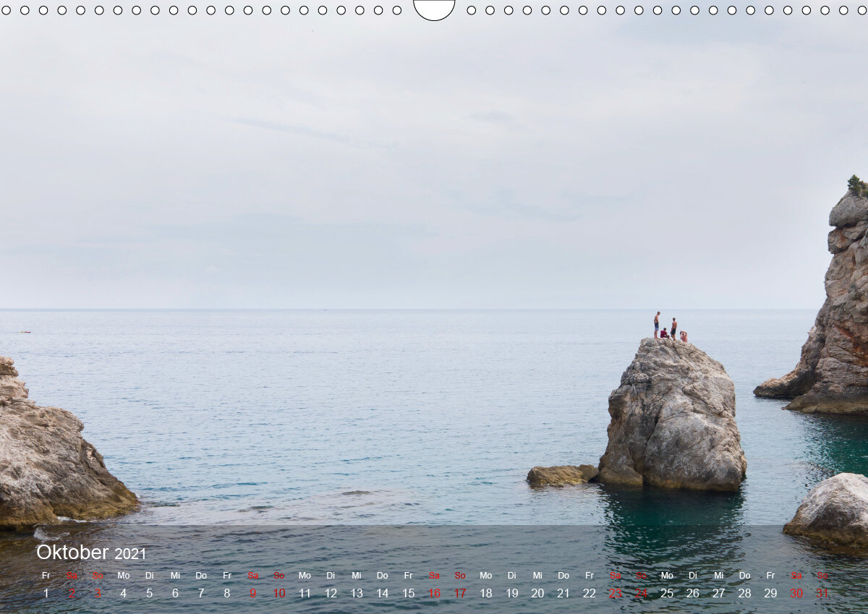868x614 pixels.
Task: Select date 29 in the calendar
Action: (x=770, y=593)
